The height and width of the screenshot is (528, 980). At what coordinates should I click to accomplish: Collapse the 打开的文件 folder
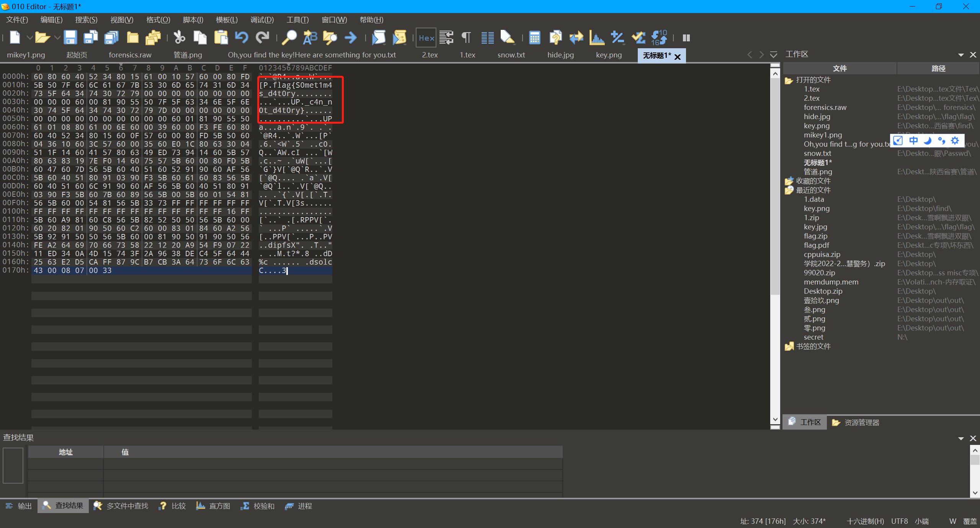[x=789, y=80]
